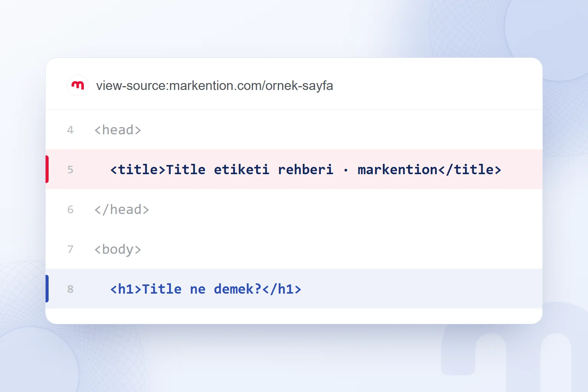
Task: Click the <head> opening tag code
Action: [118, 130]
